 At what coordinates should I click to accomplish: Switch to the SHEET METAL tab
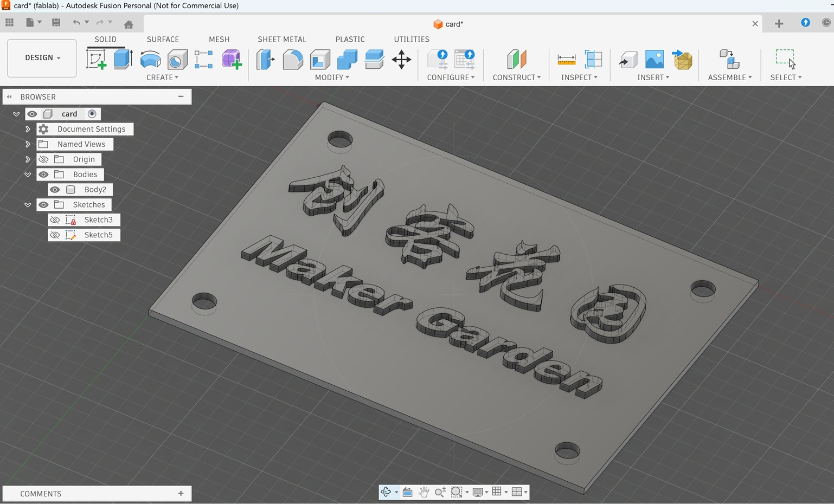point(282,39)
